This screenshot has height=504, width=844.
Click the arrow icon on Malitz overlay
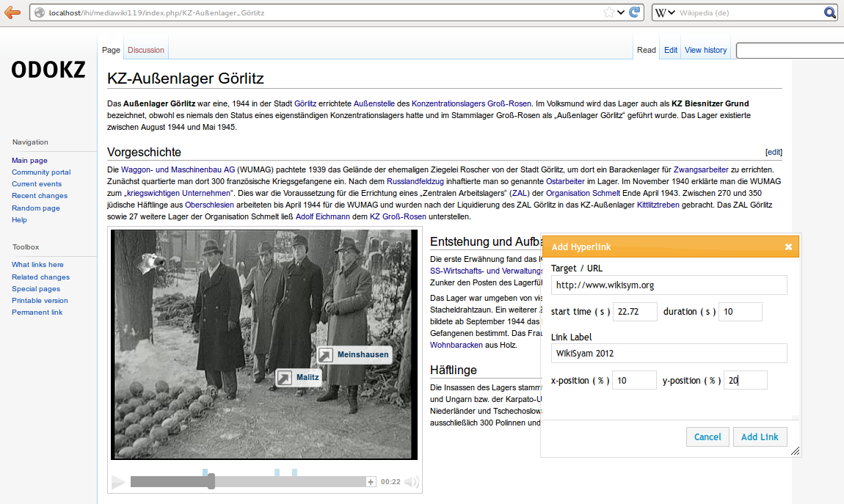[x=285, y=378]
